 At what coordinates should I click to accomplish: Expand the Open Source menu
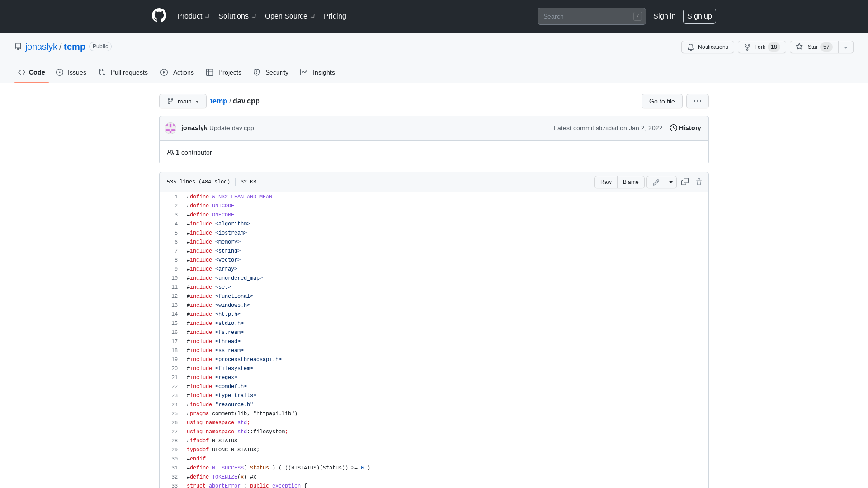(290, 16)
